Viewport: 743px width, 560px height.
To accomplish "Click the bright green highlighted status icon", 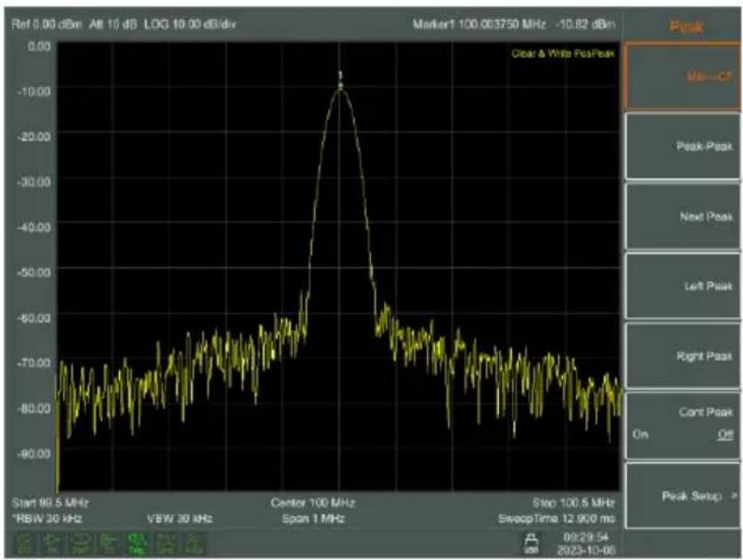I will pyautogui.click(x=137, y=543).
